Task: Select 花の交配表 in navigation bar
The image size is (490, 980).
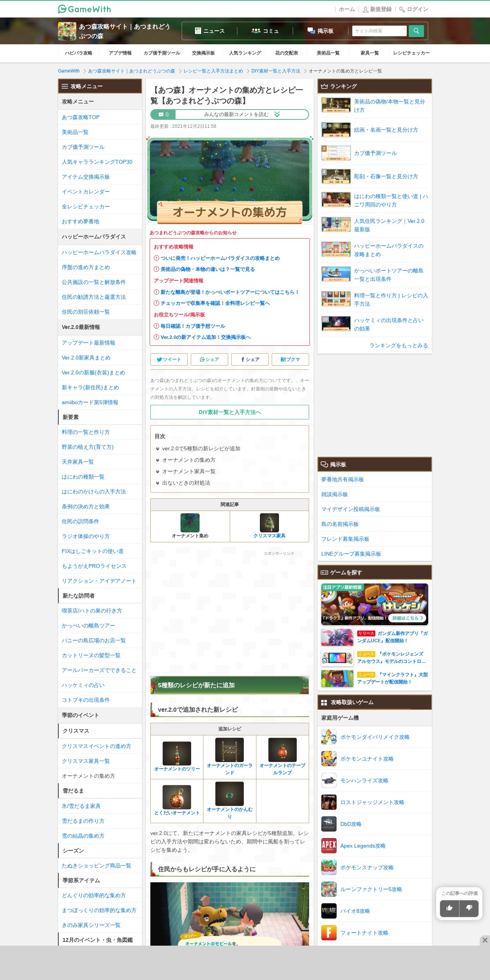Action: click(x=287, y=53)
